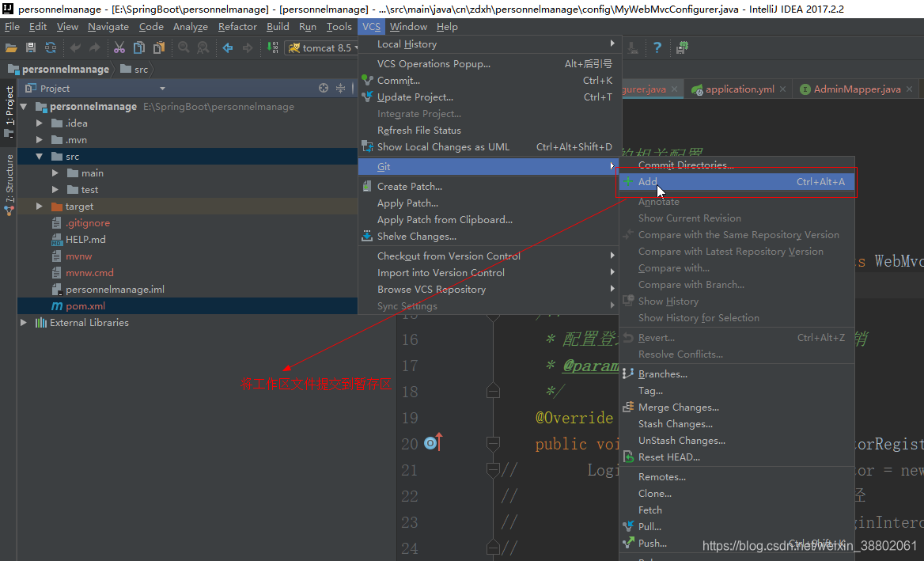The height and width of the screenshot is (561, 924).
Task: Click the Cut scissors icon
Action: tap(119, 47)
